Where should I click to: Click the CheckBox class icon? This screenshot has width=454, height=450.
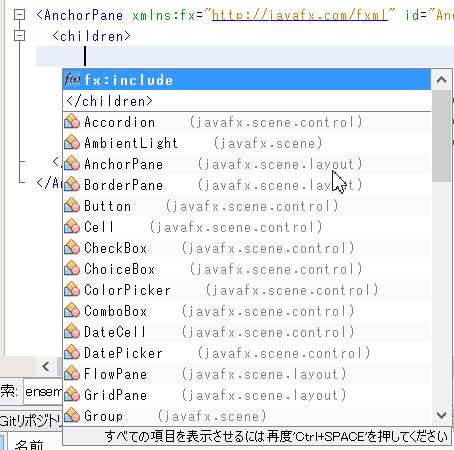(72, 248)
